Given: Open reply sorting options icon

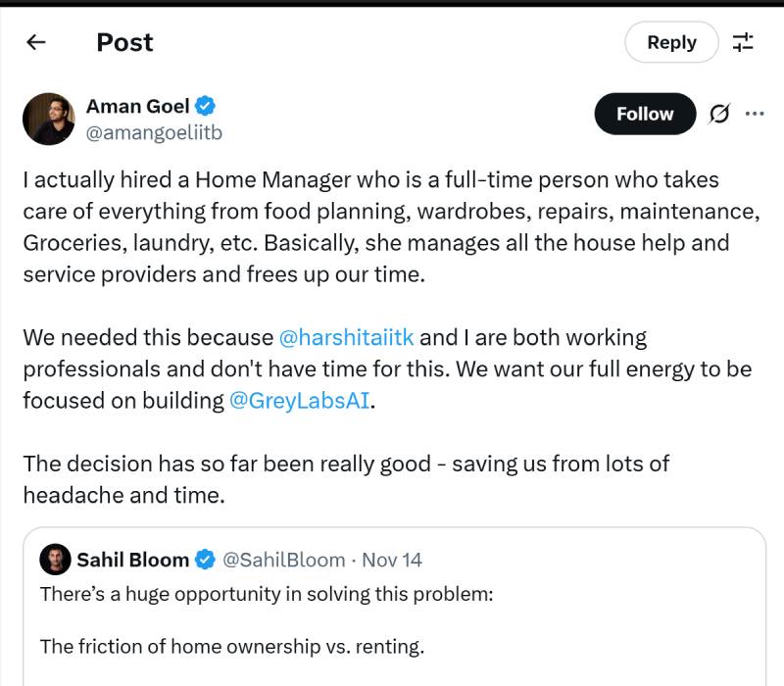Looking at the screenshot, I should [744, 42].
